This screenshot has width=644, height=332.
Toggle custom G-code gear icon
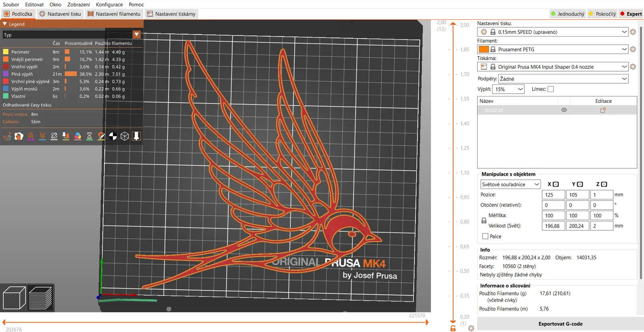[101, 136]
